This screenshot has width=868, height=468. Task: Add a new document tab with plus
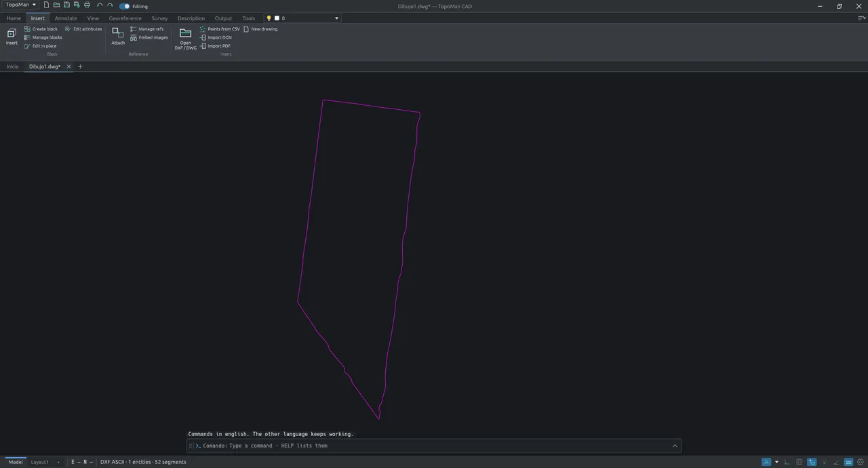click(x=80, y=66)
